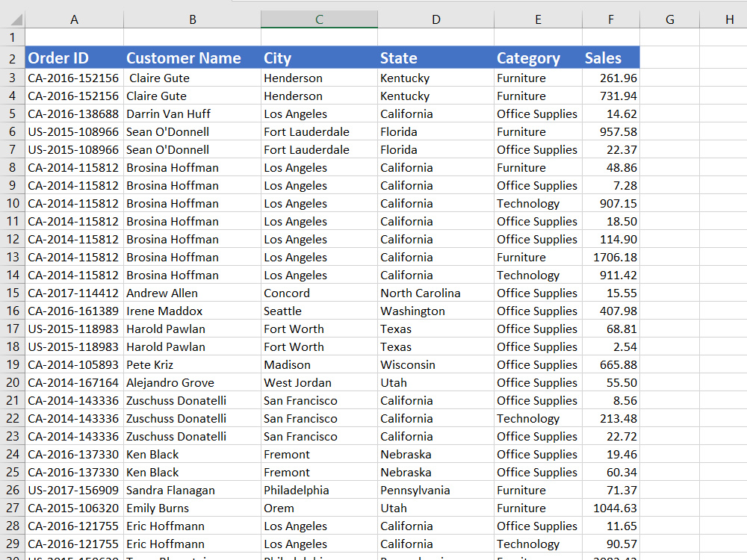Select column B header

pyautogui.click(x=193, y=19)
